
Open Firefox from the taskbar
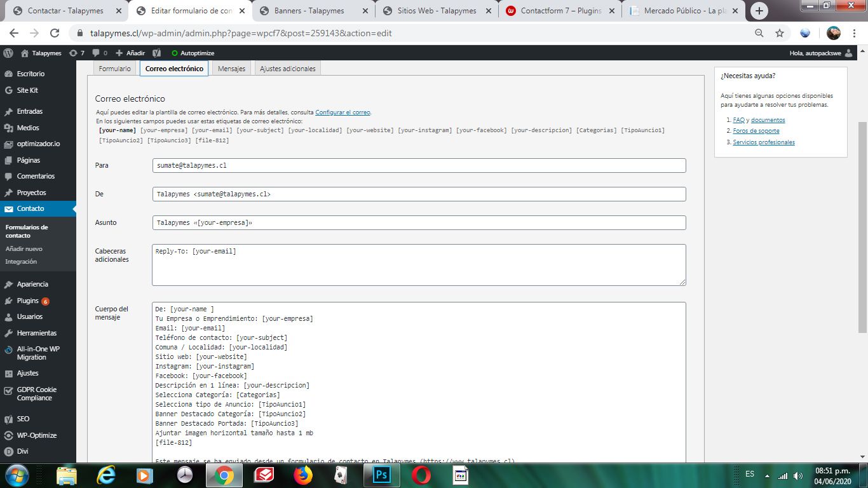[303, 475]
